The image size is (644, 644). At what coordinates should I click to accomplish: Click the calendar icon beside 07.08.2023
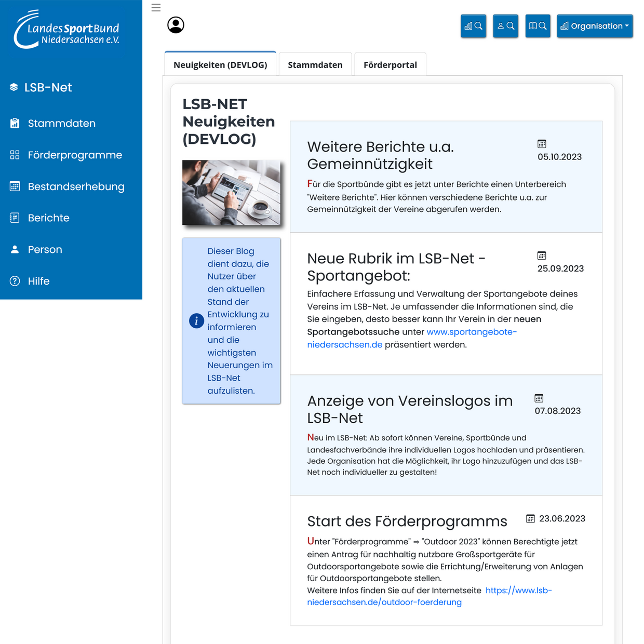(539, 398)
